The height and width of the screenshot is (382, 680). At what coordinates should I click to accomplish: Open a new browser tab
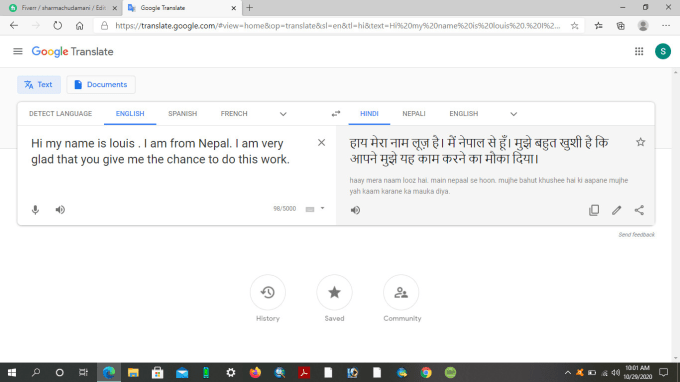250,8
